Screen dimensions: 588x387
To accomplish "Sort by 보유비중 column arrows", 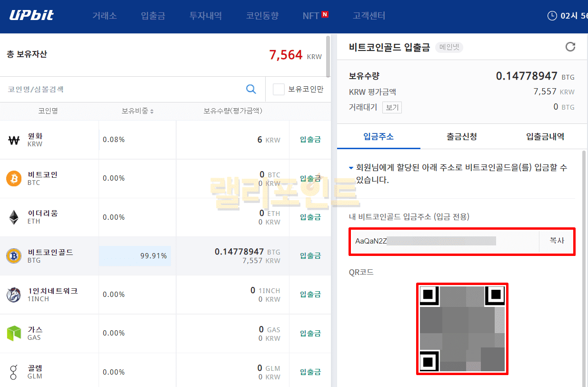I will tap(152, 112).
